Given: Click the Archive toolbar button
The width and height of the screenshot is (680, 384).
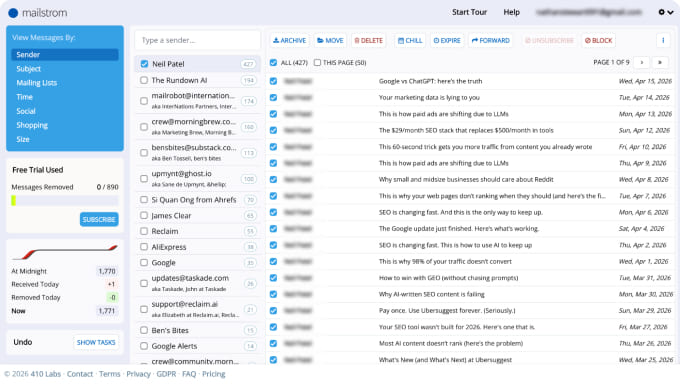Looking at the screenshot, I should coord(289,40).
